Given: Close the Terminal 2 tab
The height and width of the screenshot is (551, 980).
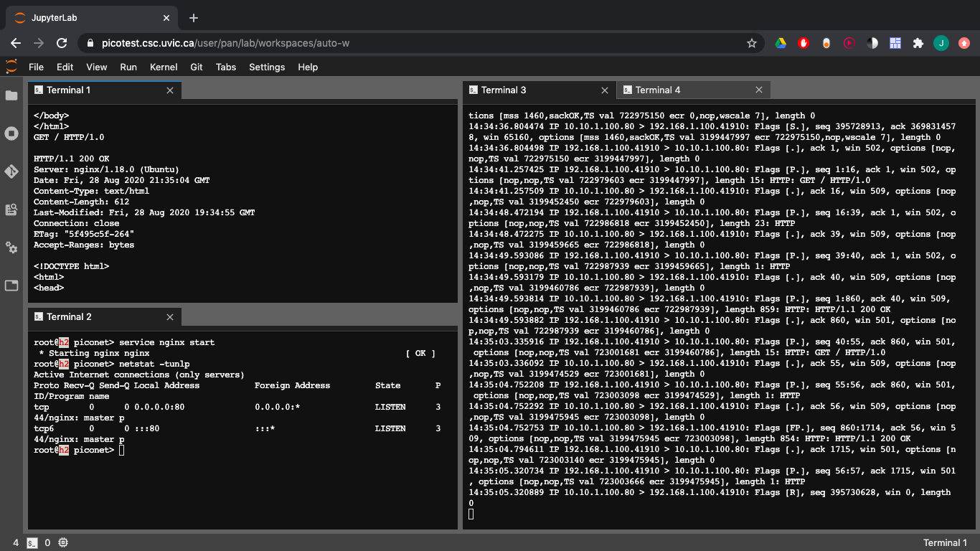Looking at the screenshot, I should 170,316.
